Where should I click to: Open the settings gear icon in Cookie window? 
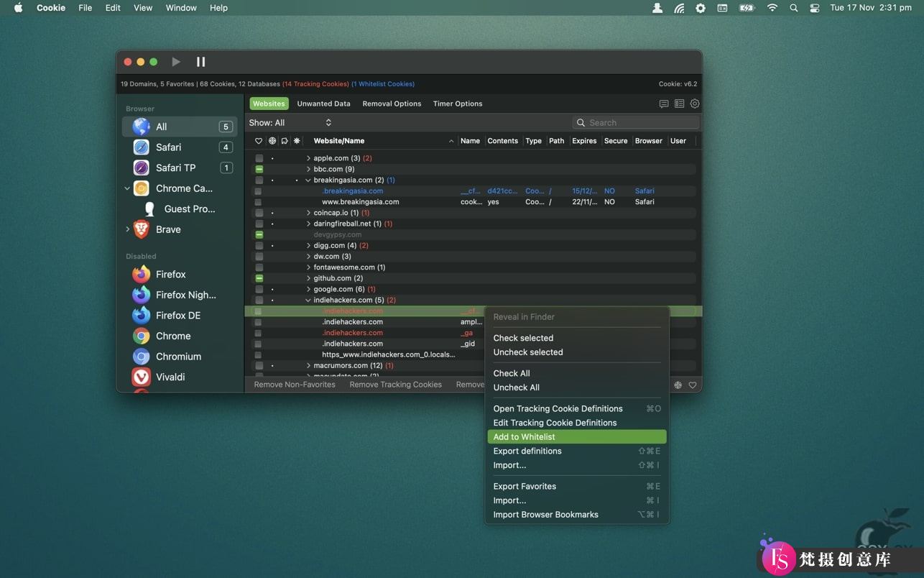pos(695,104)
